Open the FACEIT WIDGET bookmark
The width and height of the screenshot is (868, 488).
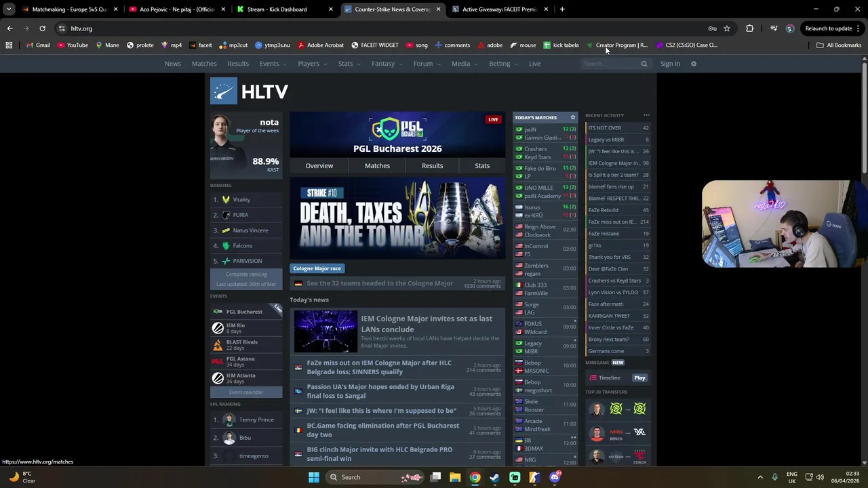[374, 45]
